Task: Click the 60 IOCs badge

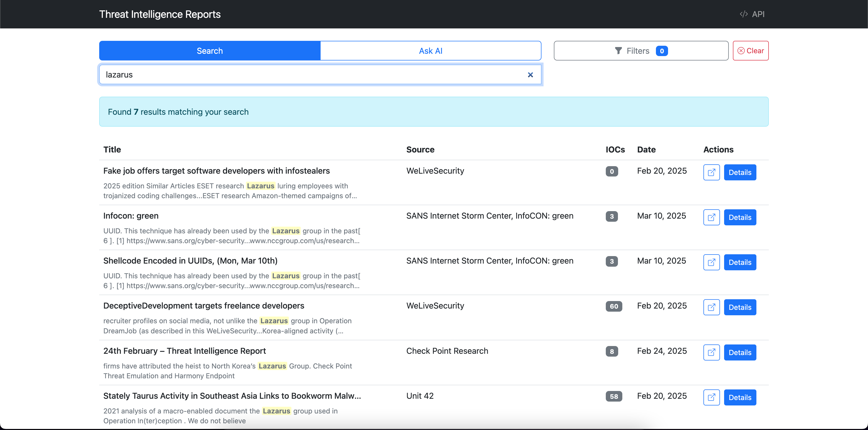Action: 614,306
